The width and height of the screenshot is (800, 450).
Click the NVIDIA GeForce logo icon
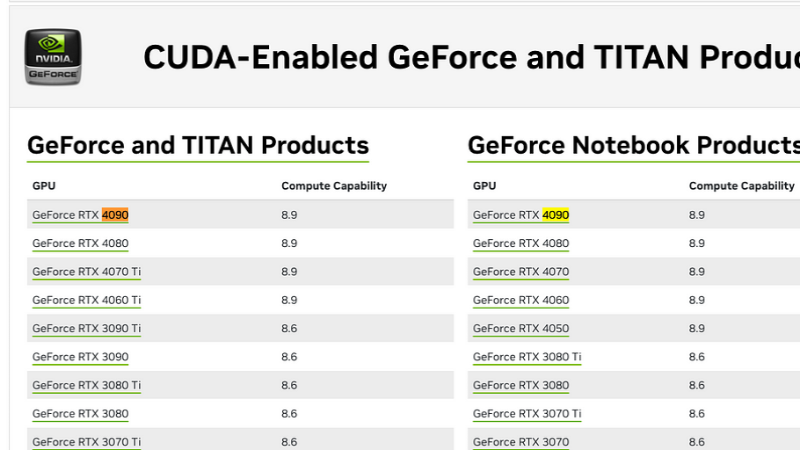coord(53,57)
